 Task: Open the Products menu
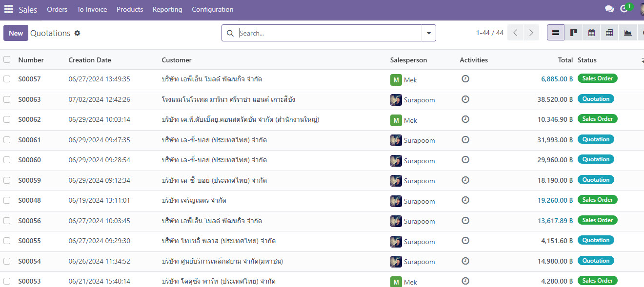pos(130,9)
